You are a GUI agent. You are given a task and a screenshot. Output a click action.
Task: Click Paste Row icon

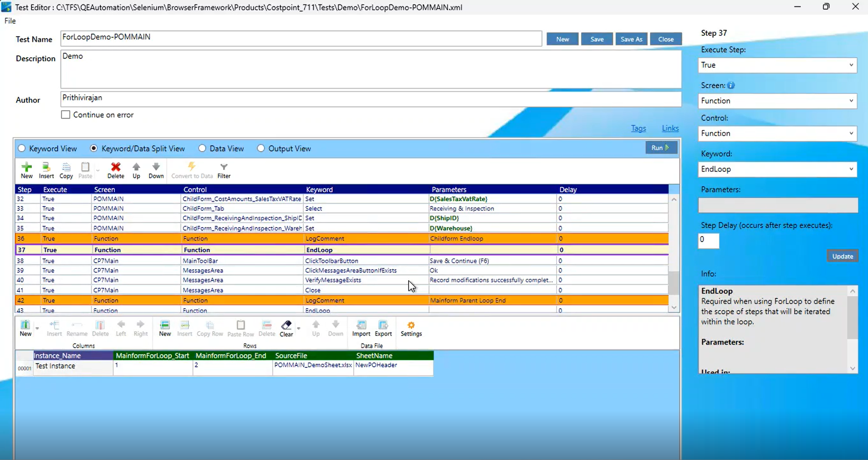click(x=241, y=328)
